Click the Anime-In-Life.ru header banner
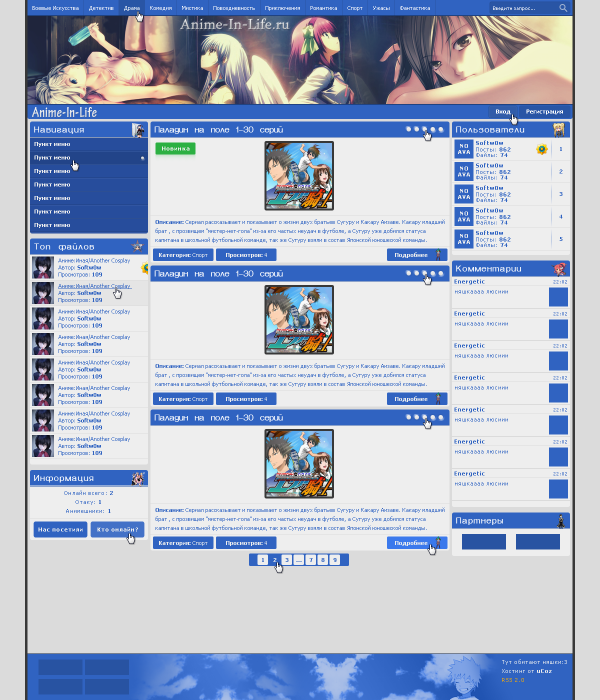The width and height of the screenshot is (600, 700). 300,60
